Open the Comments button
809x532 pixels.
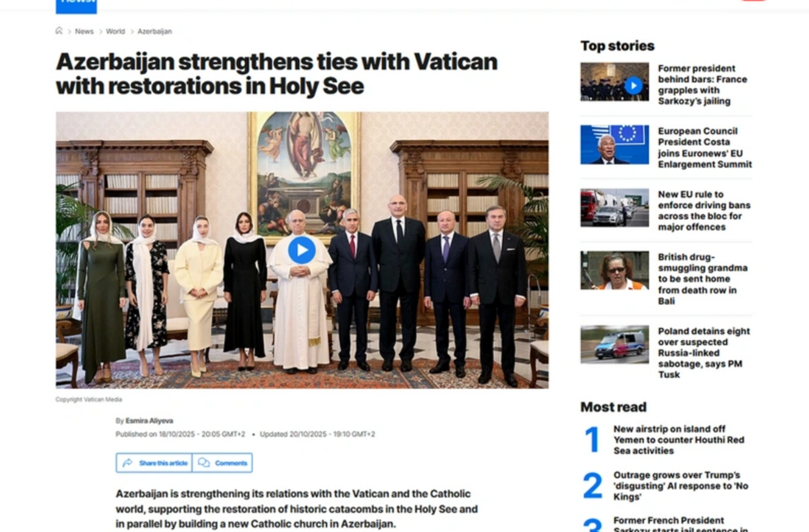(222, 463)
